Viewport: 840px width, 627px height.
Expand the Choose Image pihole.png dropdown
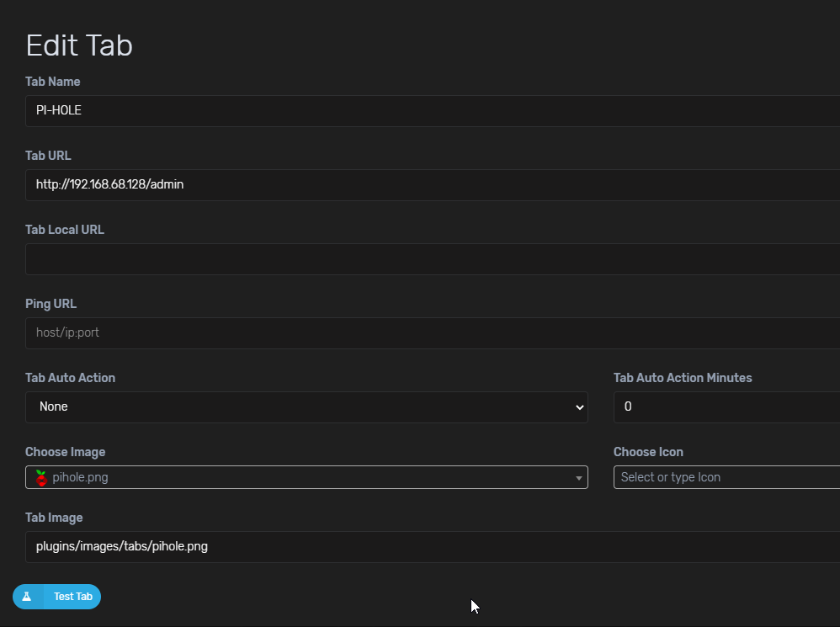point(306,477)
